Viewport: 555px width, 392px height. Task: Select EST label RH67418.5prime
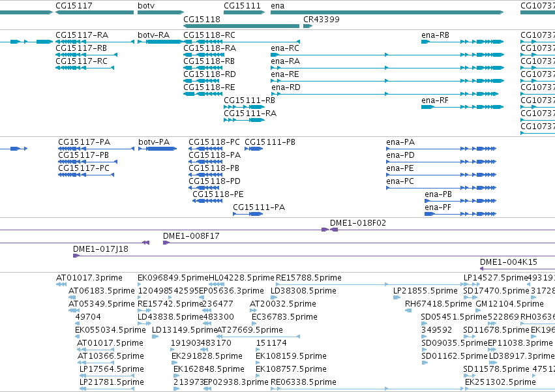(438, 305)
